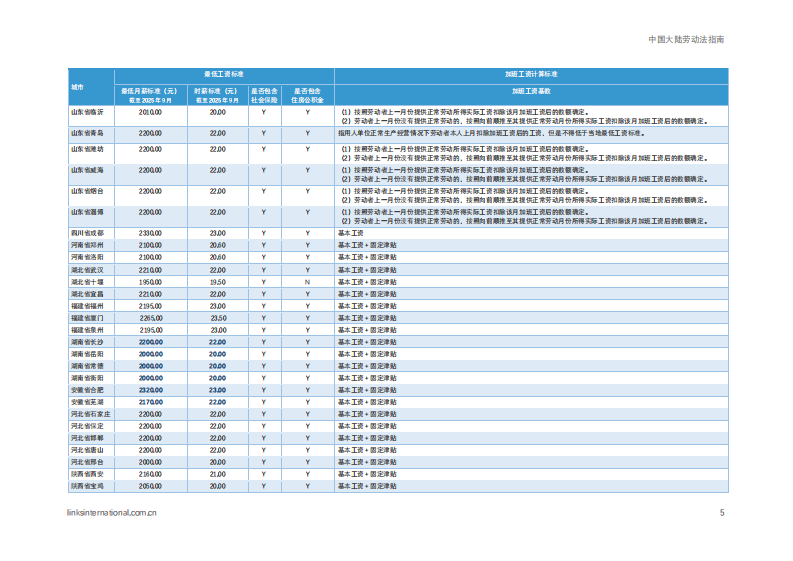Click the 四川省成都 city cell
The width and height of the screenshot is (793, 561).
[x=86, y=232]
